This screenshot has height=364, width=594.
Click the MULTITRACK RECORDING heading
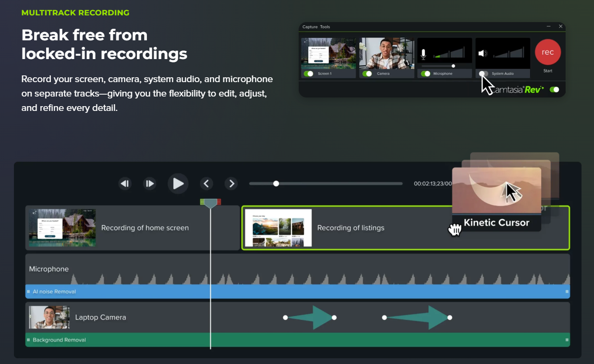click(x=75, y=12)
